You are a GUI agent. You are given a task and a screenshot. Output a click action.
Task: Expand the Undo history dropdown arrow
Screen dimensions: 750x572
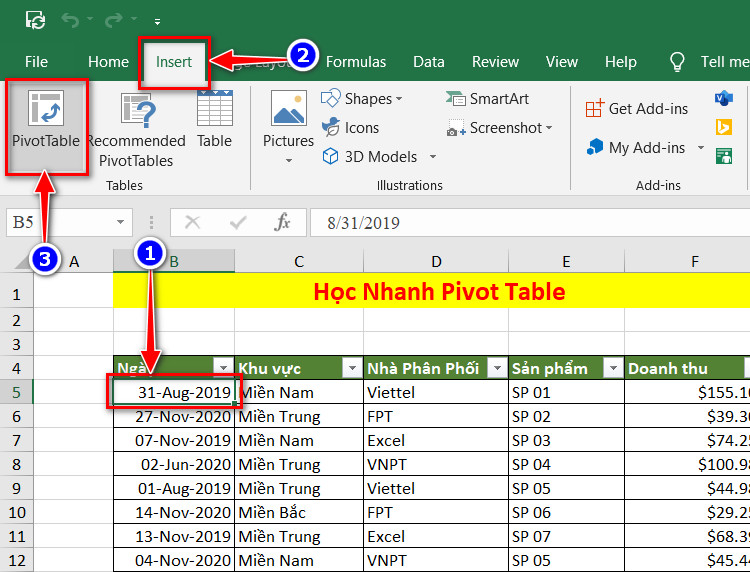(x=90, y=20)
